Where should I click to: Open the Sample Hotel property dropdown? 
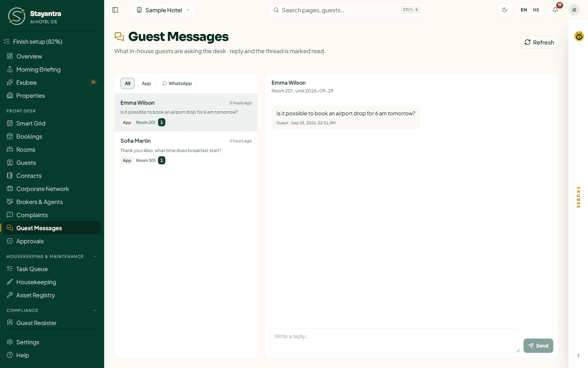[163, 10]
